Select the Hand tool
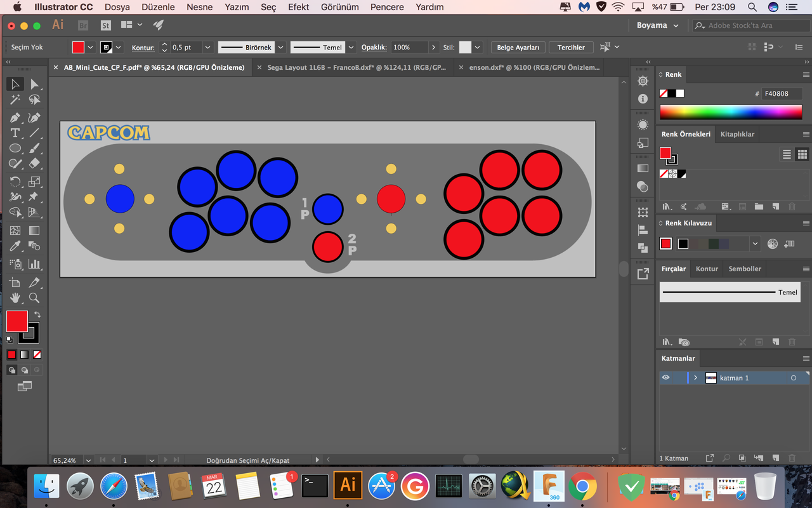Screen dimensions: 812x508 pos(15,297)
